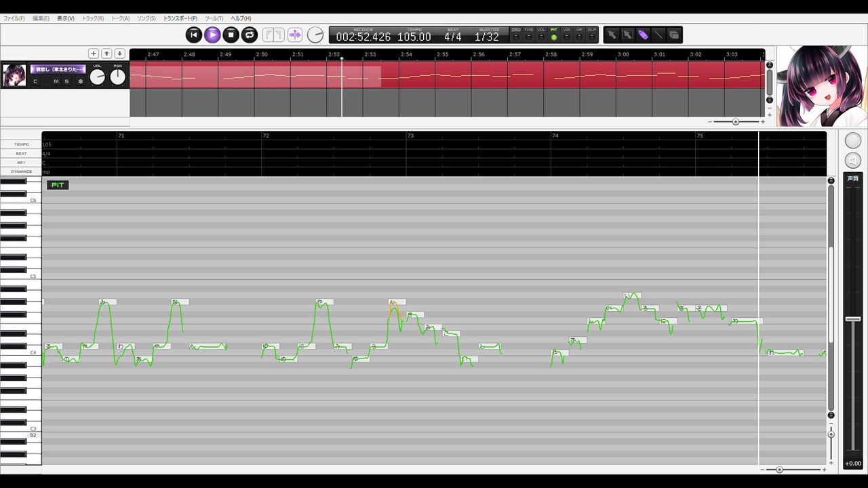Move track up with the up arrow
This screenshot has height=488, width=868.
[106, 54]
